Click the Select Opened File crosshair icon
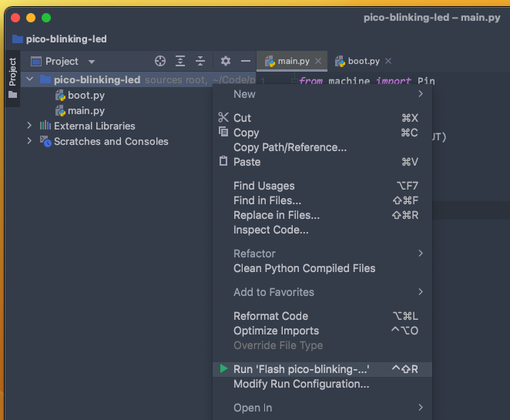The width and height of the screenshot is (510, 420). pyautogui.click(x=160, y=61)
